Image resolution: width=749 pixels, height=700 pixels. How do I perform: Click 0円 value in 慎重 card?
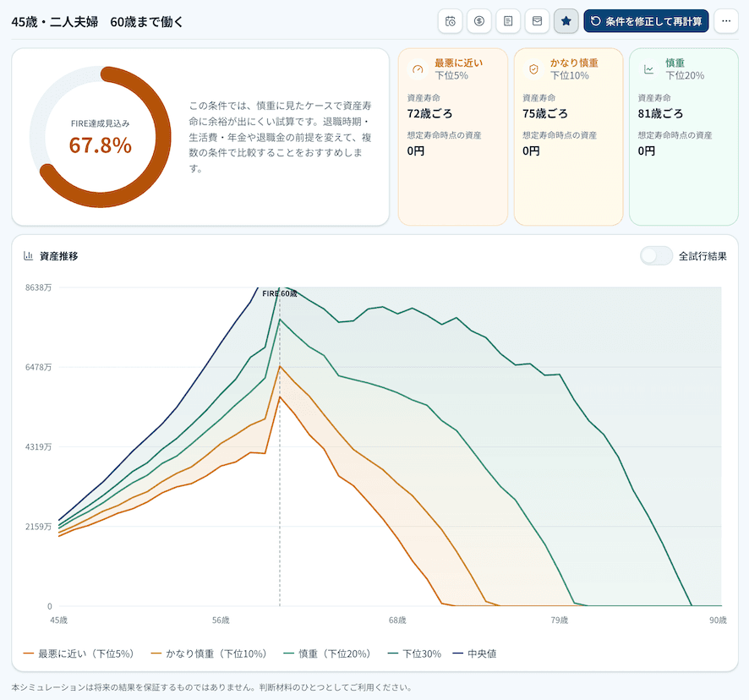647,151
